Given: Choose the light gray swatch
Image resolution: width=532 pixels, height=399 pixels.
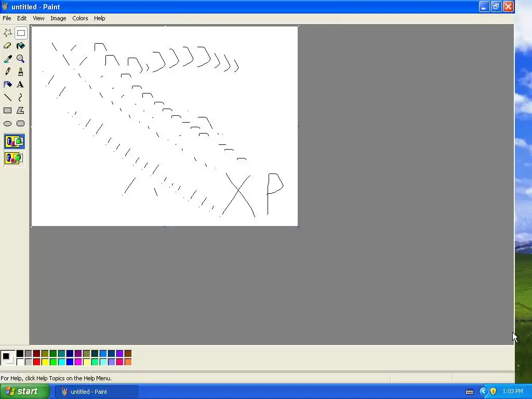Looking at the screenshot, I should [28, 362].
